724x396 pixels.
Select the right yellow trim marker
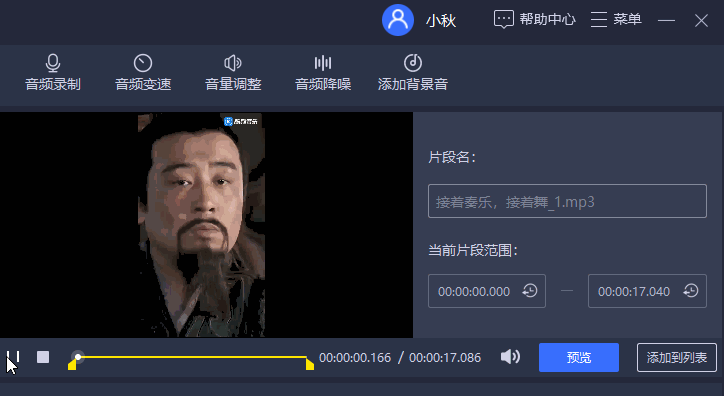coord(309,364)
